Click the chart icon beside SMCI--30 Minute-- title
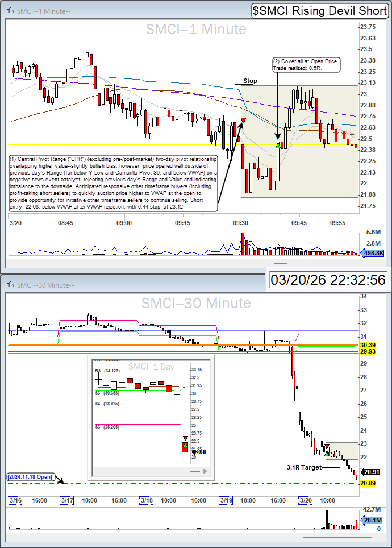This screenshot has height=548, width=392. (x=10, y=285)
